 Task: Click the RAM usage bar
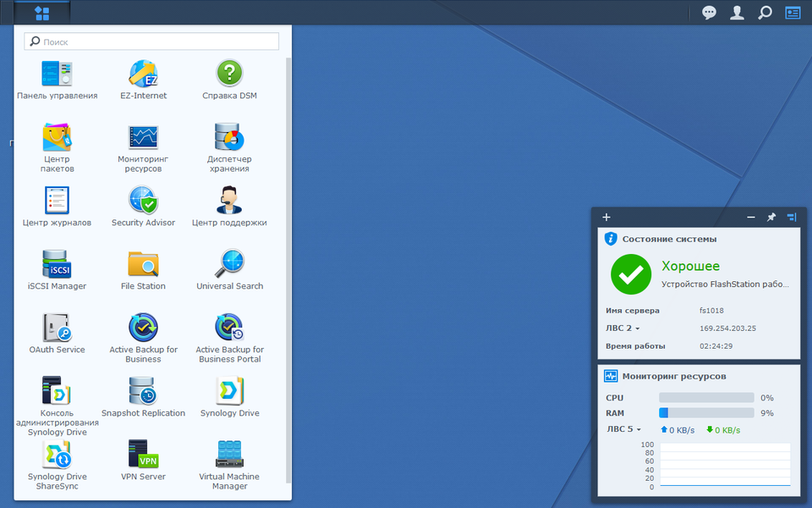click(x=706, y=412)
